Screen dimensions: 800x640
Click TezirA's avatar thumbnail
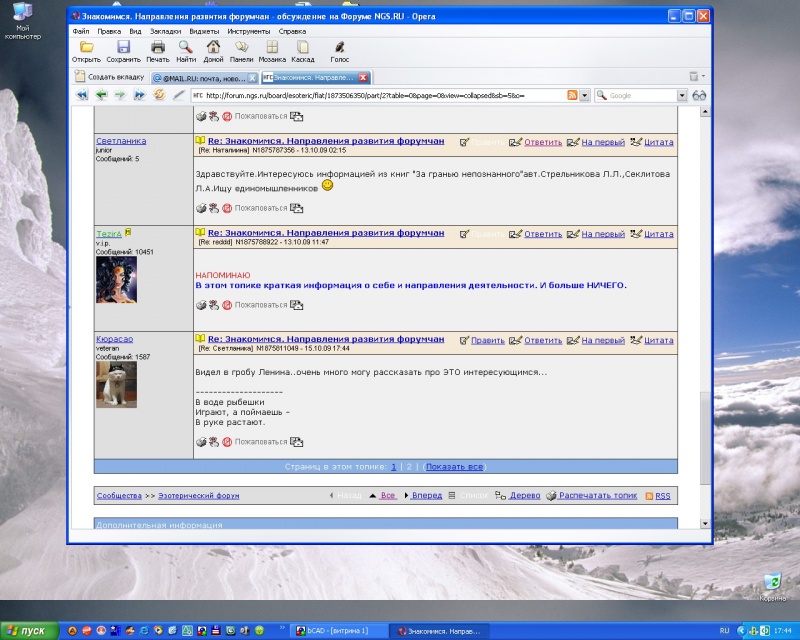116,279
